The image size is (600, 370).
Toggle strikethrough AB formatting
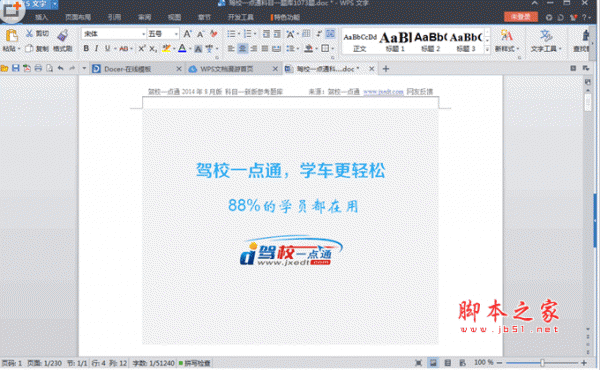[123, 49]
